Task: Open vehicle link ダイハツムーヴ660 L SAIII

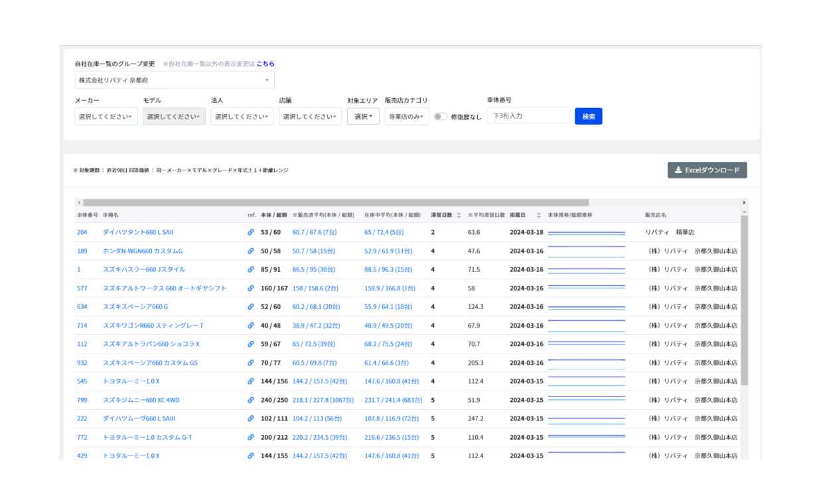Action: (139, 418)
